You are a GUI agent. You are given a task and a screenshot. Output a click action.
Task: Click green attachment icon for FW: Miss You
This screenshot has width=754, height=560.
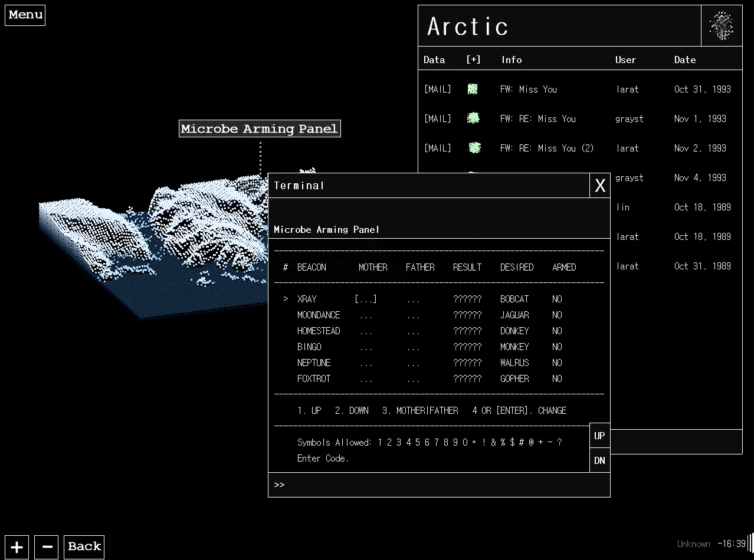[473, 89]
